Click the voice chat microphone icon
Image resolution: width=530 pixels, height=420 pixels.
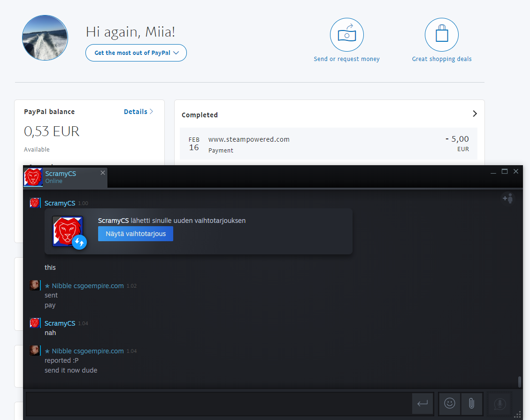coord(499,404)
